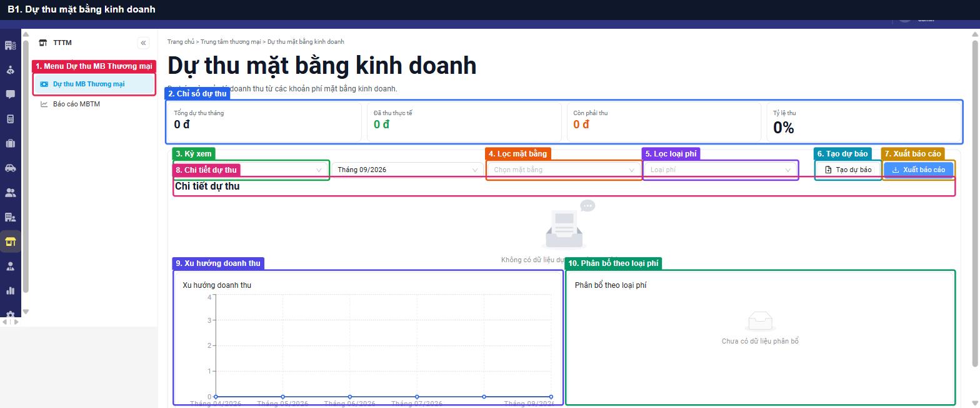
Task: Open the buildings module icon in sidebar
Action: point(10,45)
